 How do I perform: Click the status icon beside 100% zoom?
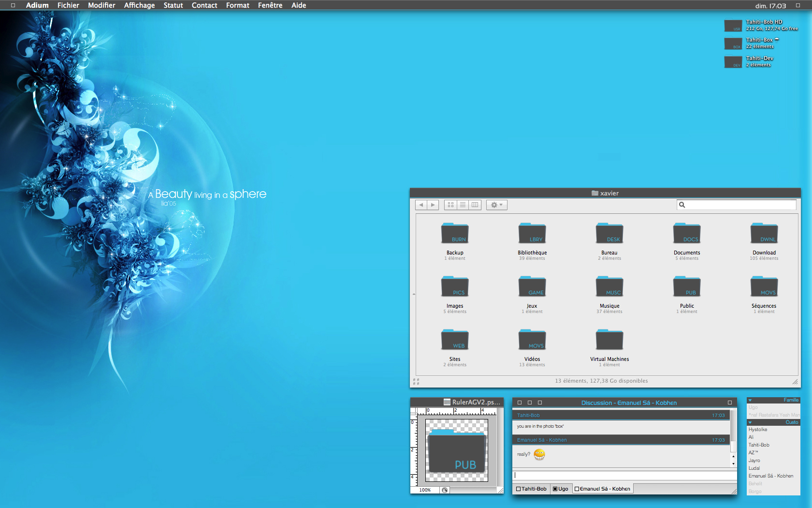[x=445, y=490]
